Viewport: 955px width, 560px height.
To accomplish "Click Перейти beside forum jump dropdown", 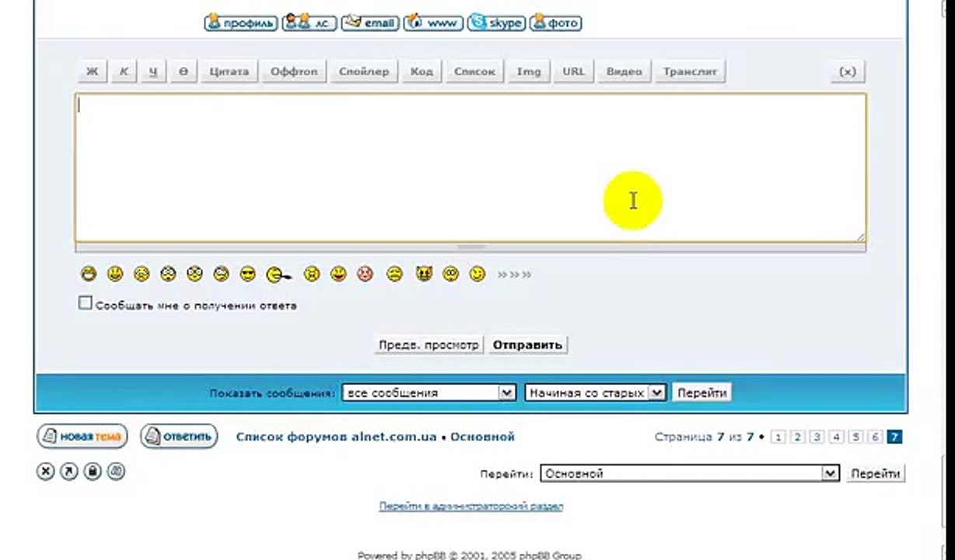I will point(876,473).
